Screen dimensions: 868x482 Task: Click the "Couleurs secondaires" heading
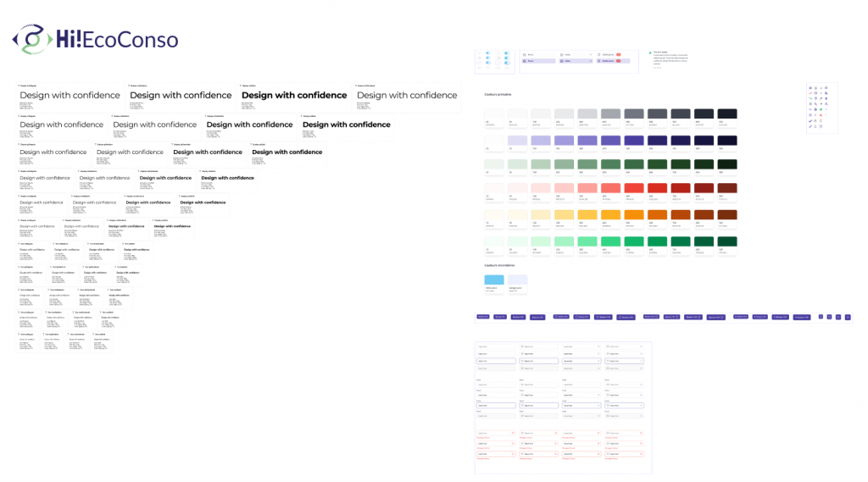pyautogui.click(x=499, y=266)
